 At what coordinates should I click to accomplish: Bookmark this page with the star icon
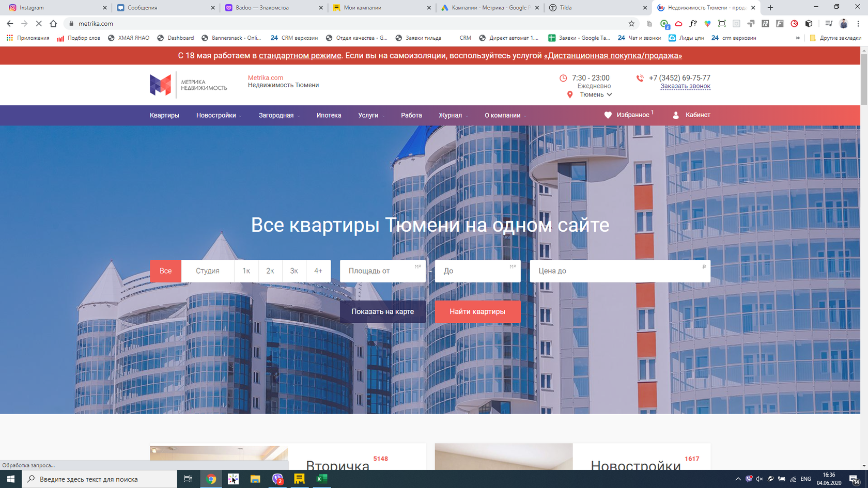point(631,24)
